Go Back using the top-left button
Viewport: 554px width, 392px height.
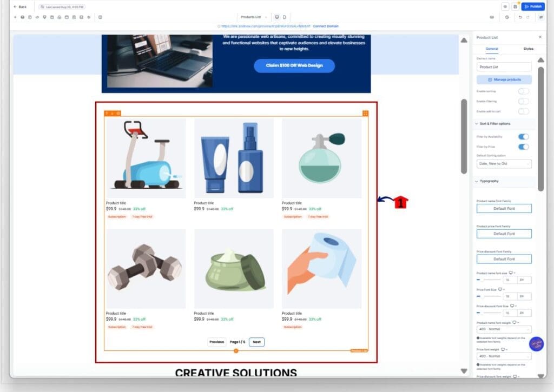click(20, 6)
